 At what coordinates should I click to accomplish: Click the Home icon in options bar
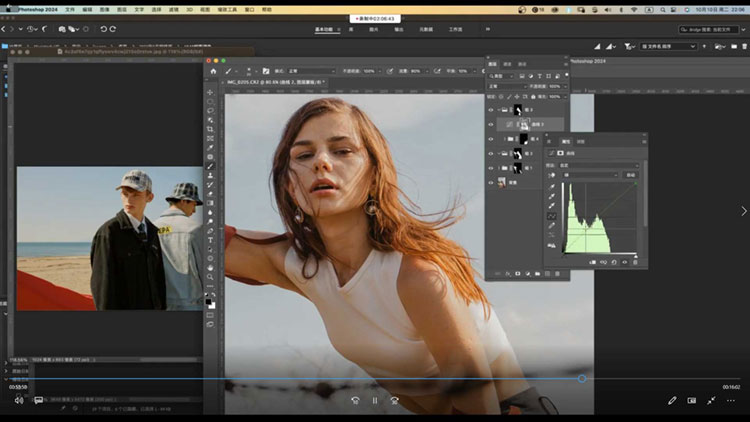[x=213, y=71]
